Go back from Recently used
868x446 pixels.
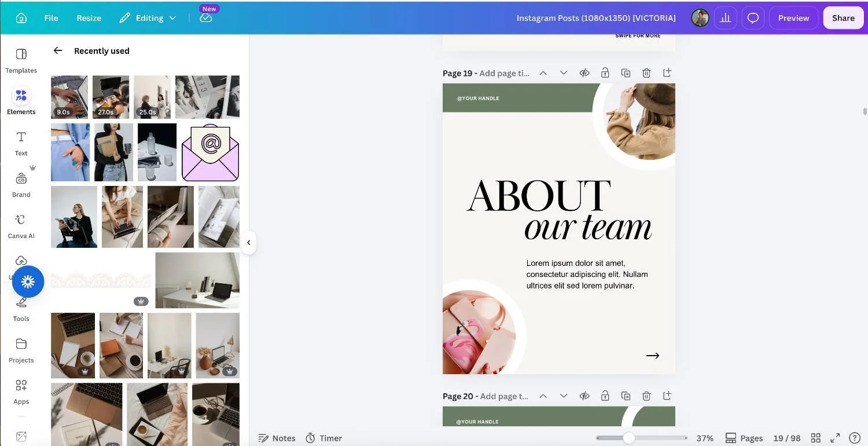[58, 51]
